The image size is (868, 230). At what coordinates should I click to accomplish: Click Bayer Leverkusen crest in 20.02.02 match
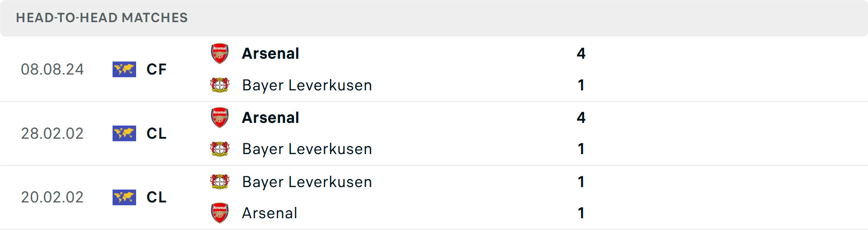point(220,182)
